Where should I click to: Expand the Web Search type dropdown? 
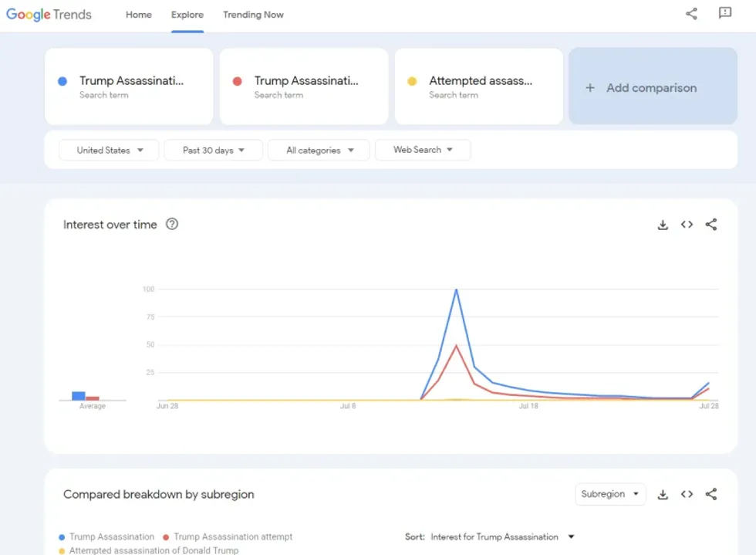point(423,150)
